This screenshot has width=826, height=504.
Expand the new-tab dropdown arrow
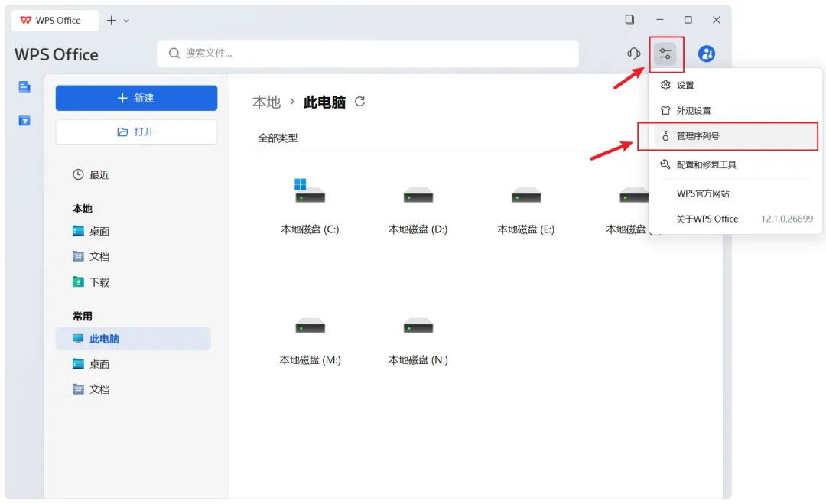point(126,21)
